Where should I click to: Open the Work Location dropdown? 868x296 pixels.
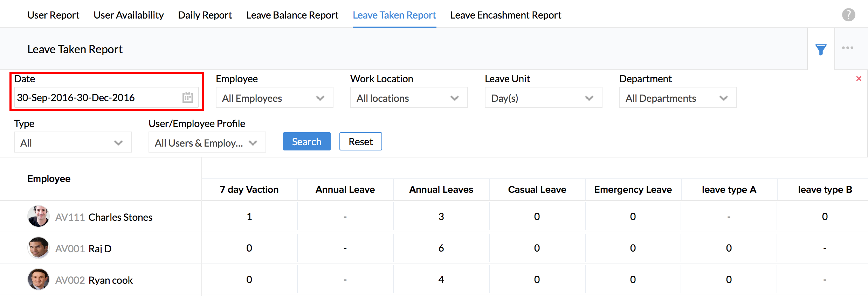point(409,98)
